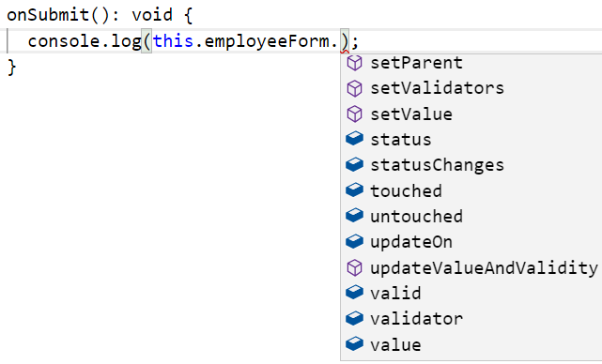
Task: Click the method icon beside setParent
Action: pos(354,63)
